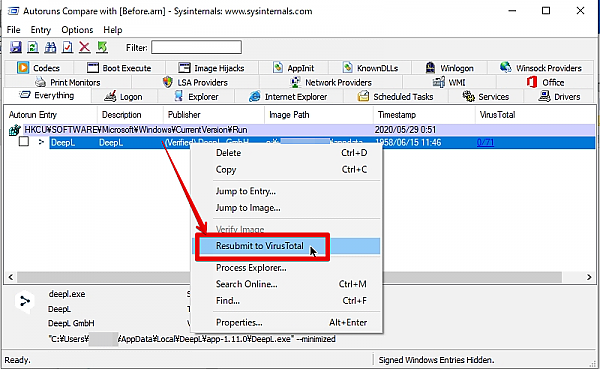
Task: Click the DeepL.exe command line path text
Action: (x=192, y=339)
